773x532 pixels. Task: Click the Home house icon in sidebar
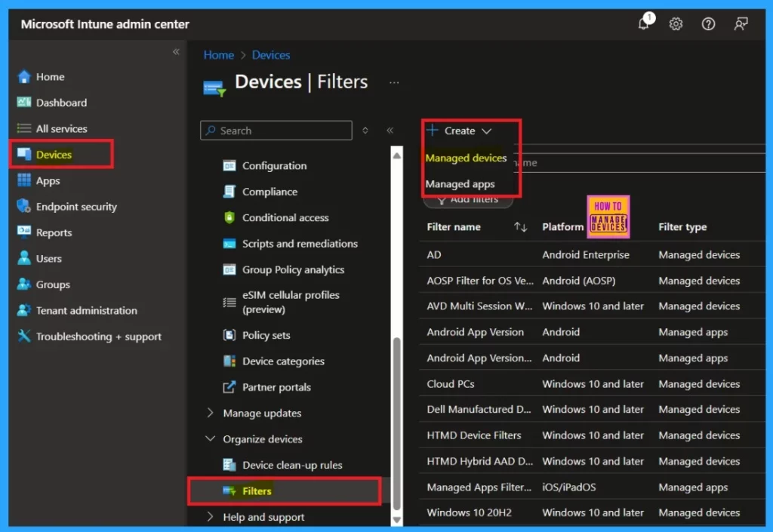coord(23,77)
